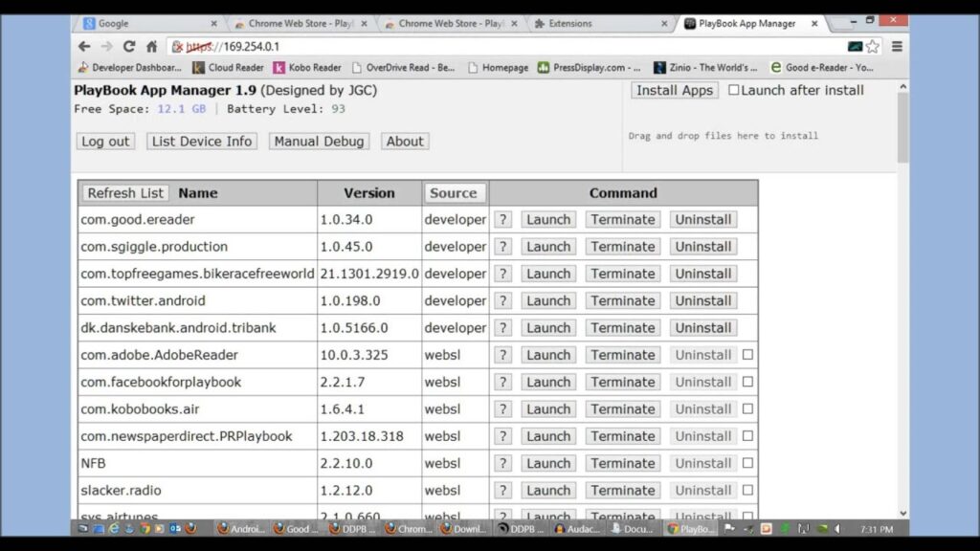Click the clock showing 7:31 PM
Screen dimensions: 980x551
click(877, 529)
